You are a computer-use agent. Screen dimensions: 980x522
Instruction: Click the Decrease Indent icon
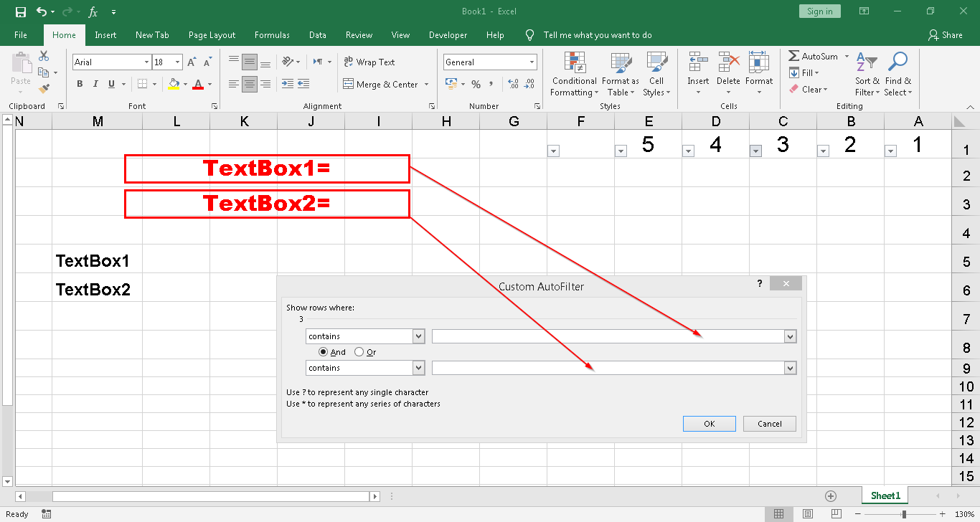point(288,84)
